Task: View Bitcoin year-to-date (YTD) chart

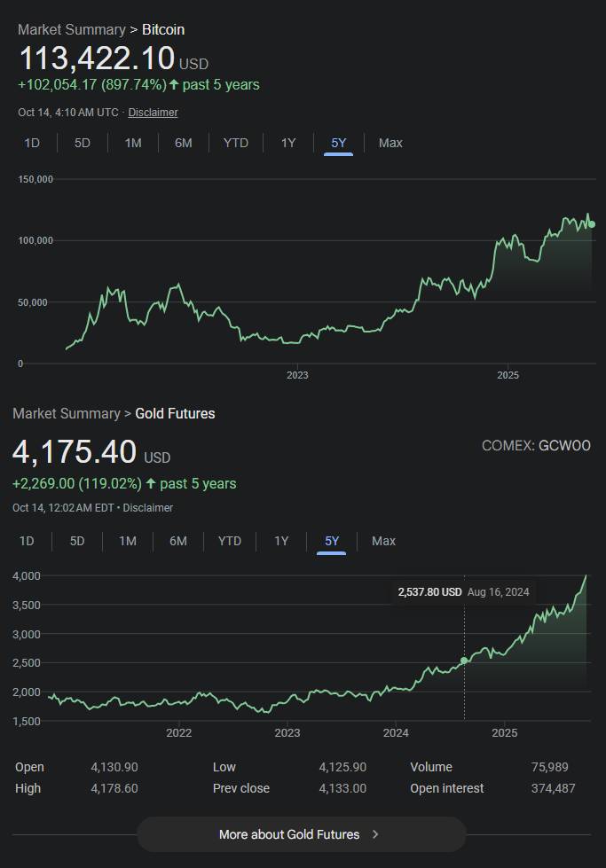Action: (x=236, y=143)
